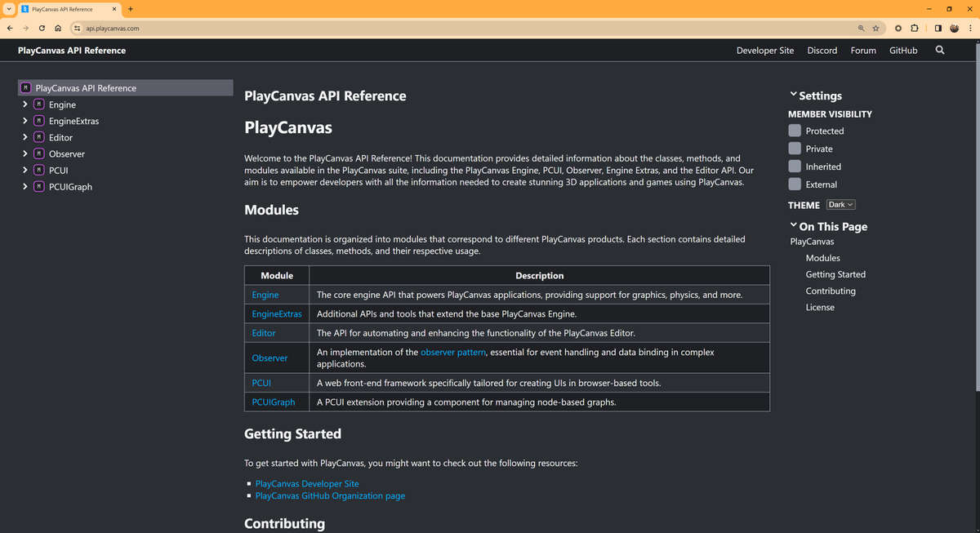This screenshot has height=533, width=980.
Task: Open the extensions puzzle icon
Action: [x=914, y=28]
